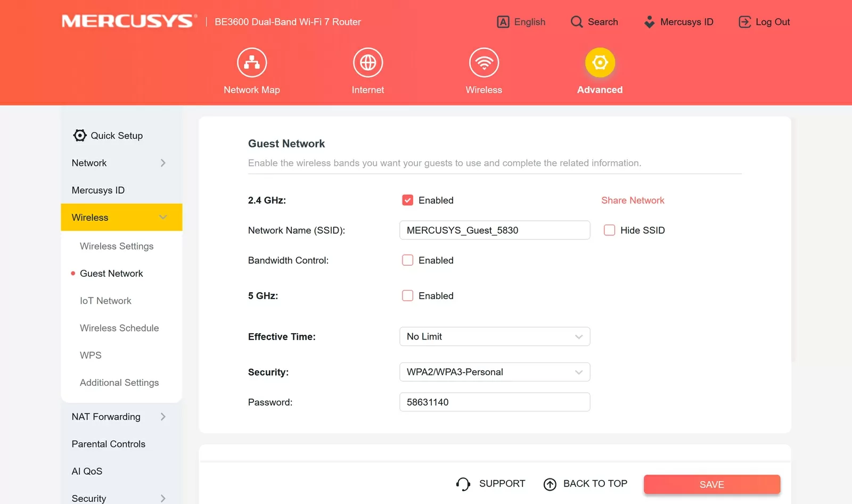Click the Effective Time label
This screenshot has height=504, width=852.
tap(282, 336)
